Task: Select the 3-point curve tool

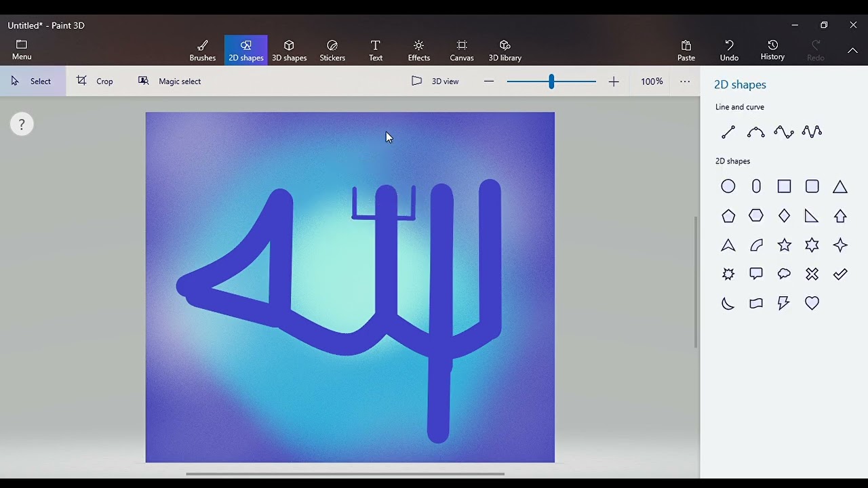Action: click(756, 131)
